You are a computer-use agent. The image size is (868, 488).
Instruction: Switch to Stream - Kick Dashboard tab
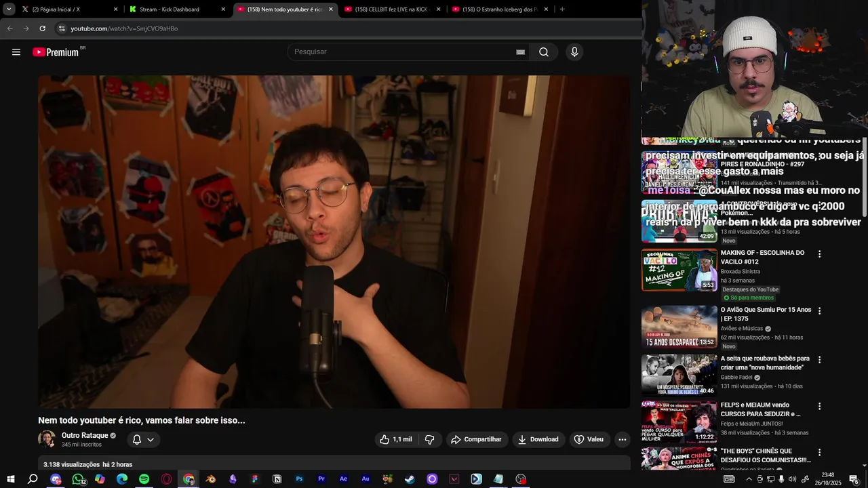click(176, 9)
